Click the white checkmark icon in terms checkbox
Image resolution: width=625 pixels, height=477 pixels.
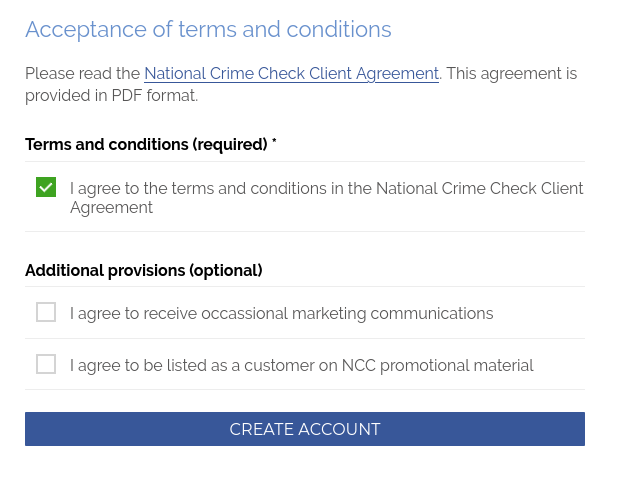point(46,187)
